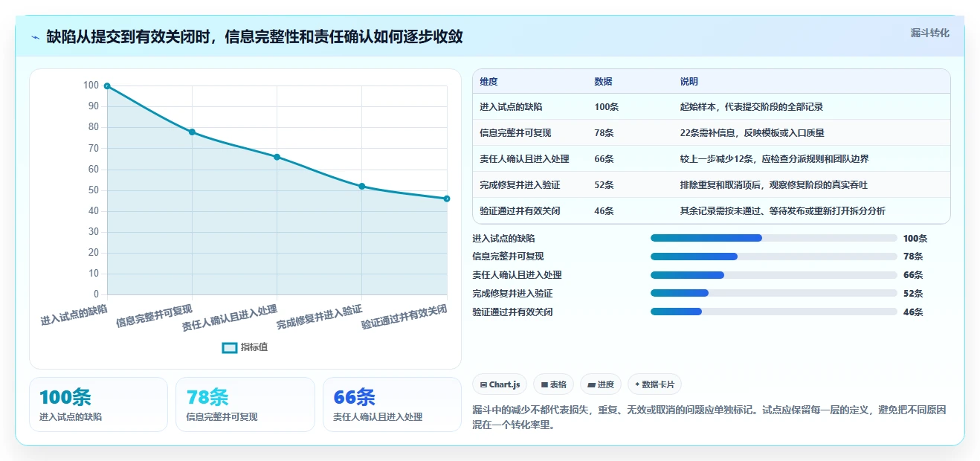
Task: Open the 100条 data card
Action: tap(98, 404)
